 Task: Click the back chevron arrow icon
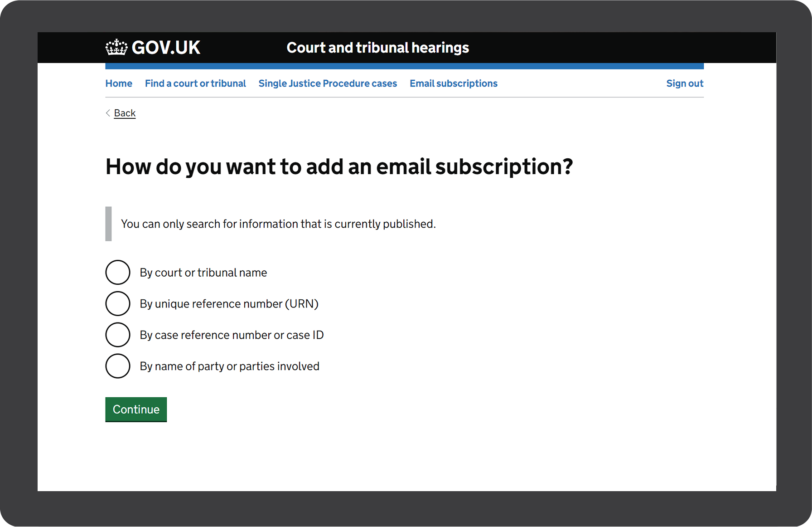108,113
